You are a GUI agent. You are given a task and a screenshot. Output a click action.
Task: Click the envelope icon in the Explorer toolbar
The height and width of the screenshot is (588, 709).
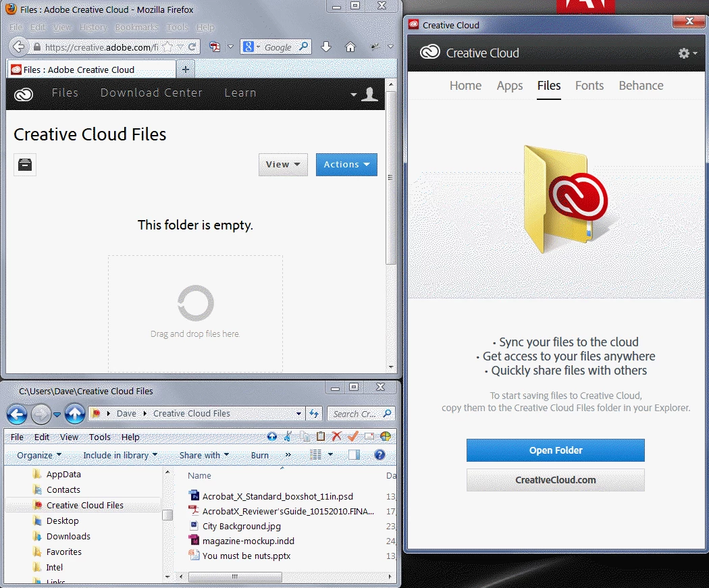(x=369, y=436)
